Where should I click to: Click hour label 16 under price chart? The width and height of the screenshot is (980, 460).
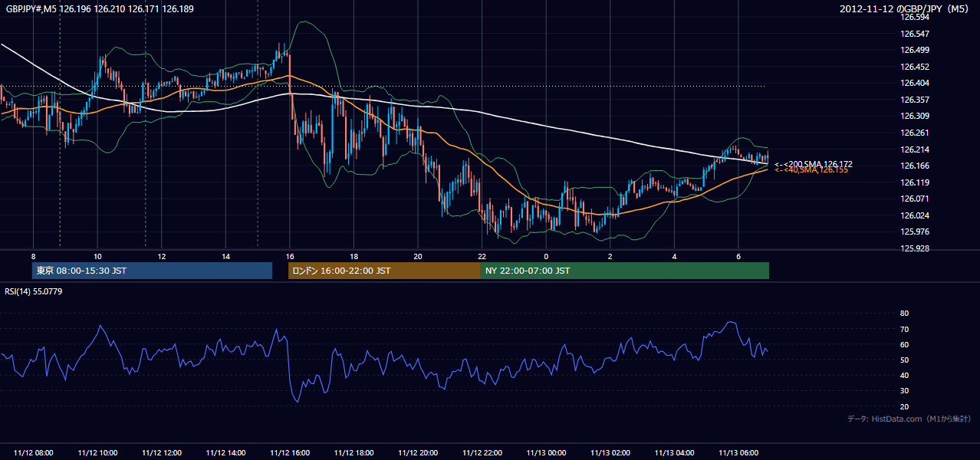(x=289, y=256)
